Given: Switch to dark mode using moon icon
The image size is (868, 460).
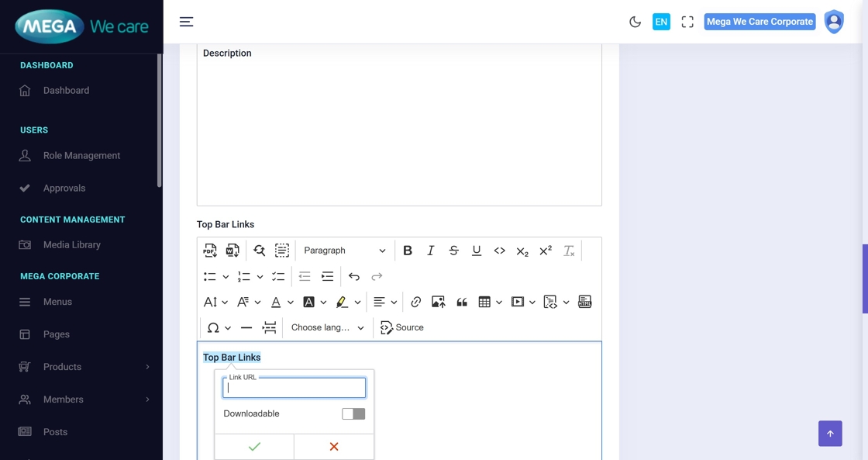Looking at the screenshot, I should point(635,22).
